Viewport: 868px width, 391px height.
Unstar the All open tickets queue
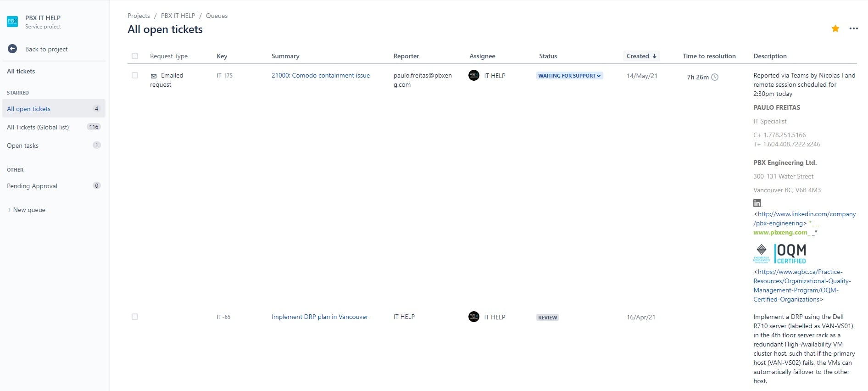point(835,28)
